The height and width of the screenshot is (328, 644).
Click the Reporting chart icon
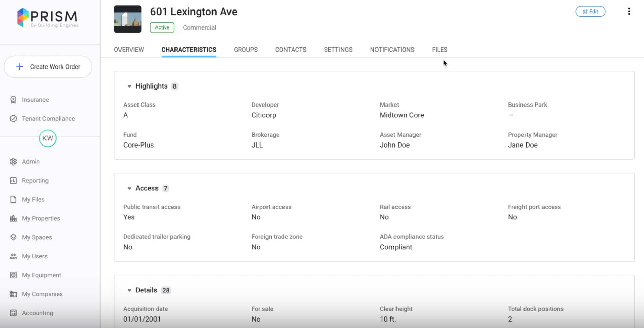(x=13, y=181)
